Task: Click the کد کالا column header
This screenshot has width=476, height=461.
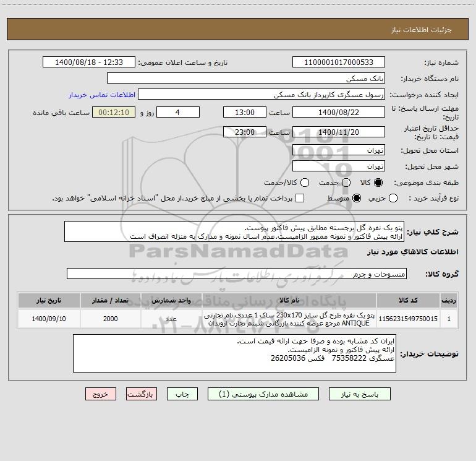Action: [x=408, y=300]
